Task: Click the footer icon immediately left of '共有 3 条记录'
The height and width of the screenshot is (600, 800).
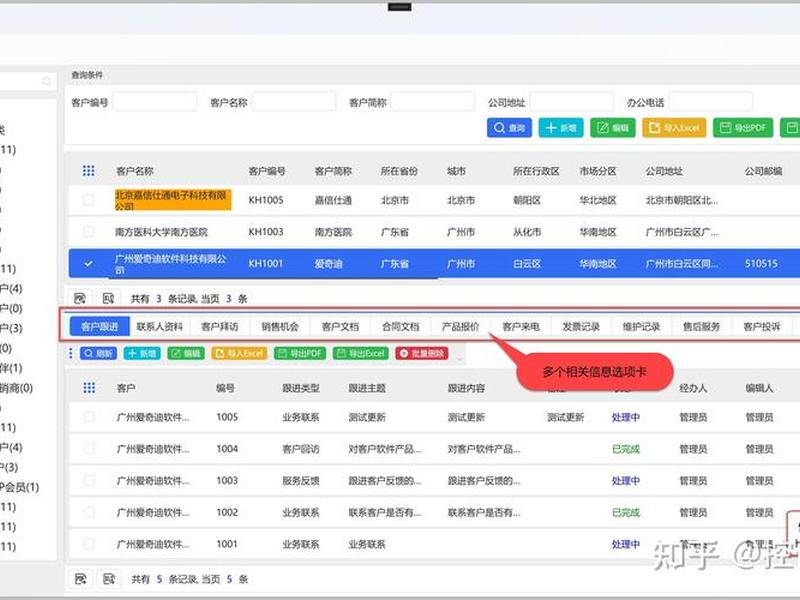Action: [109, 298]
